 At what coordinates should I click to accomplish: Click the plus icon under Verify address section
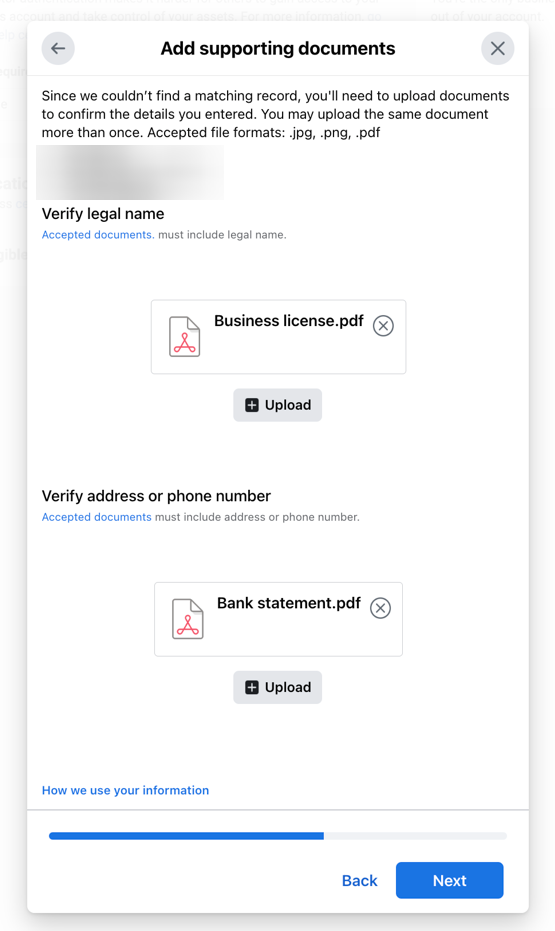252,688
